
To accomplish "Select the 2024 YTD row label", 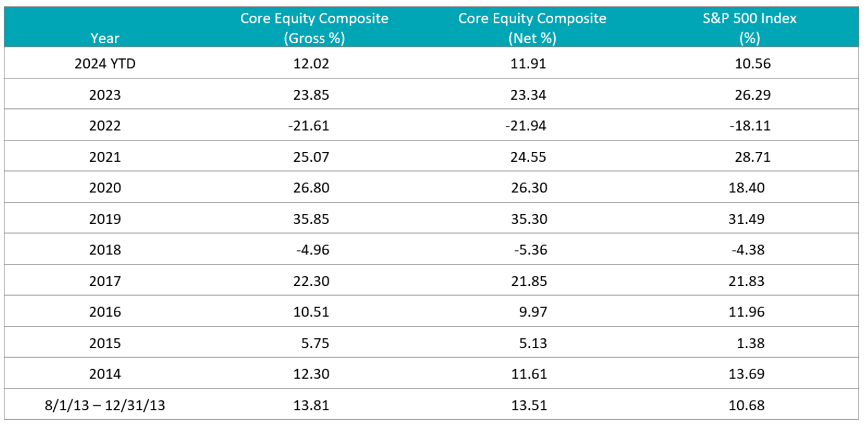I will [x=105, y=63].
